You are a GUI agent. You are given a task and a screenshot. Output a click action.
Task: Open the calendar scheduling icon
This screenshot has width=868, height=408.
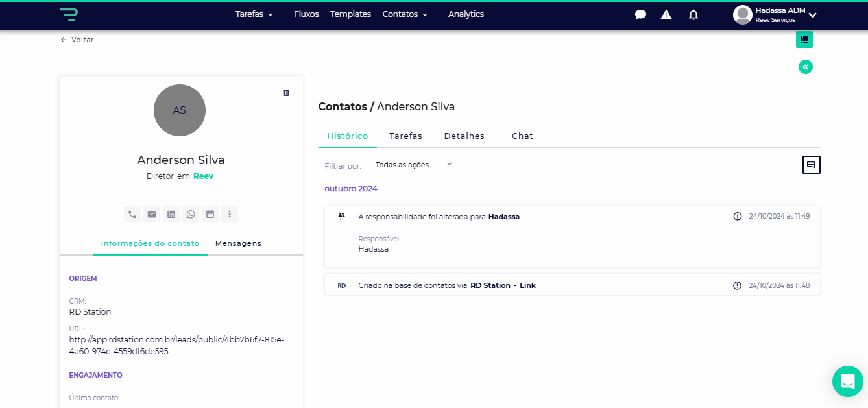coord(210,214)
